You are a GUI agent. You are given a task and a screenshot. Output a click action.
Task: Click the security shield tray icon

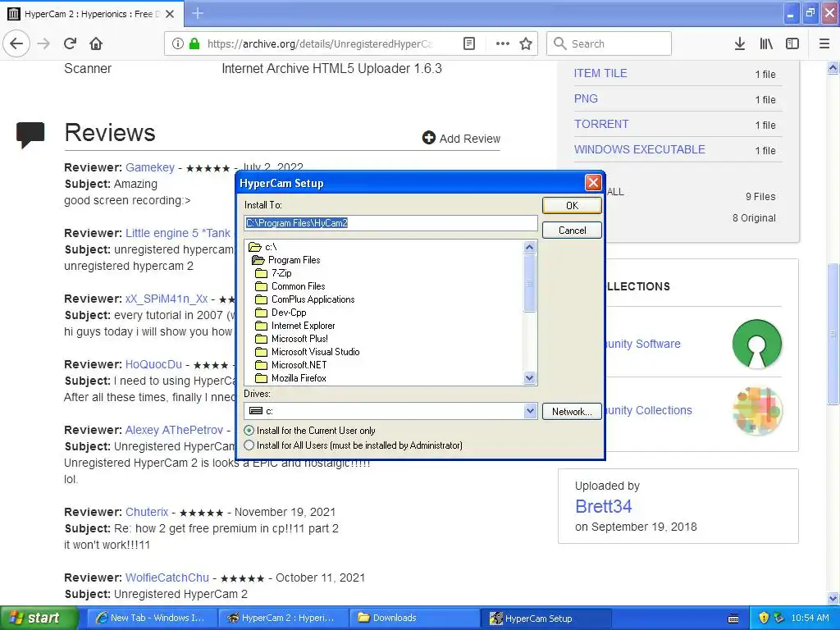coord(764,618)
